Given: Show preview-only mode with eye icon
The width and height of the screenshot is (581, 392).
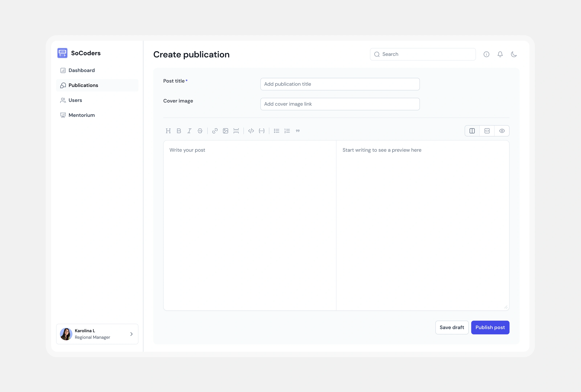Looking at the screenshot, I should point(502,131).
